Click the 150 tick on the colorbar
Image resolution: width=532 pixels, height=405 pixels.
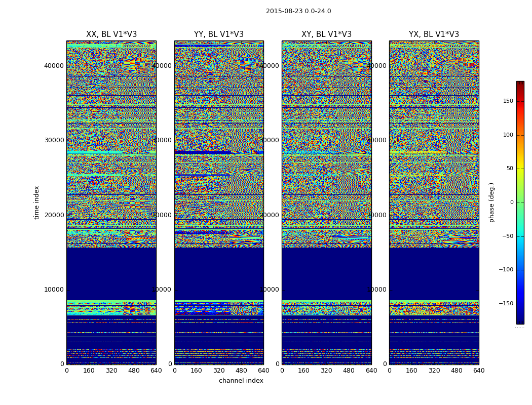[507, 101]
